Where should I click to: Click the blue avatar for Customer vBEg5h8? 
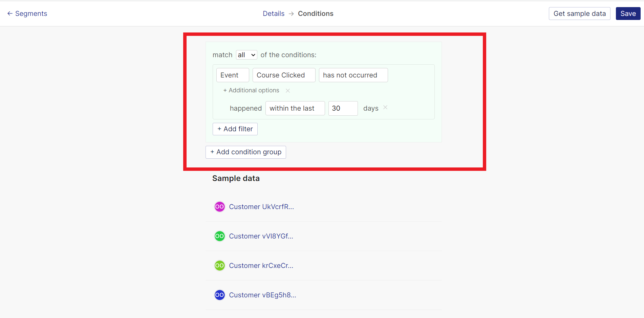220,295
